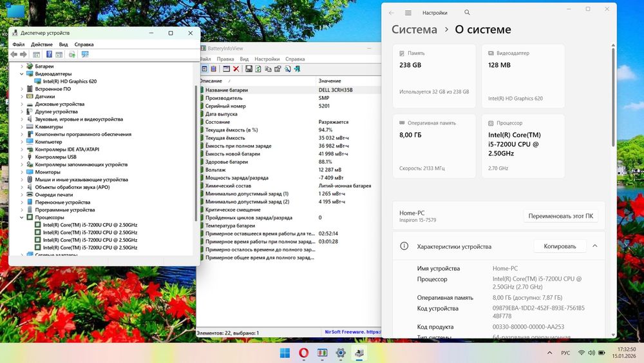The width and height of the screenshot is (644, 363).
Task: Expand the Мониторы node in Device Manager
Action: pos(22,172)
